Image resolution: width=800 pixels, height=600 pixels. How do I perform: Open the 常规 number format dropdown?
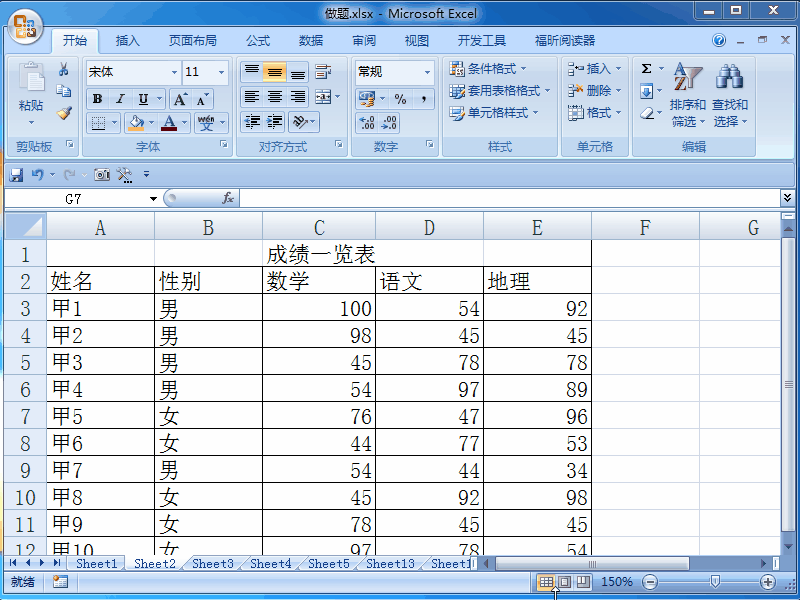pyautogui.click(x=428, y=72)
